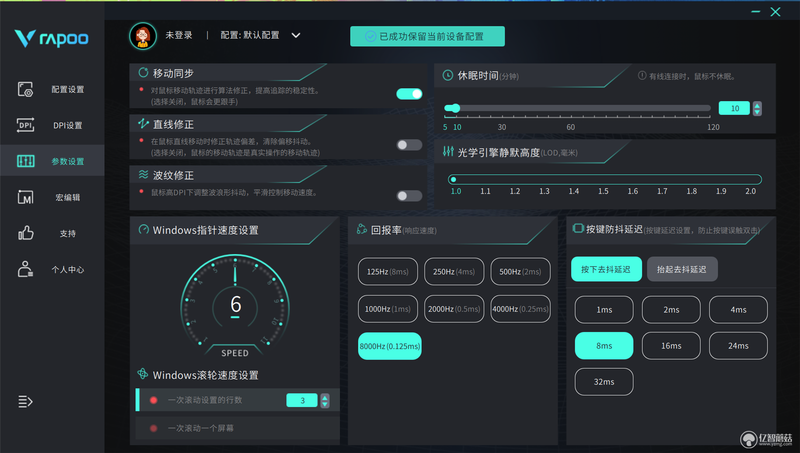Image resolution: width=800 pixels, height=453 pixels.
Task: Open the 配置: 默认配置 dropdown arrow
Action: pos(296,36)
